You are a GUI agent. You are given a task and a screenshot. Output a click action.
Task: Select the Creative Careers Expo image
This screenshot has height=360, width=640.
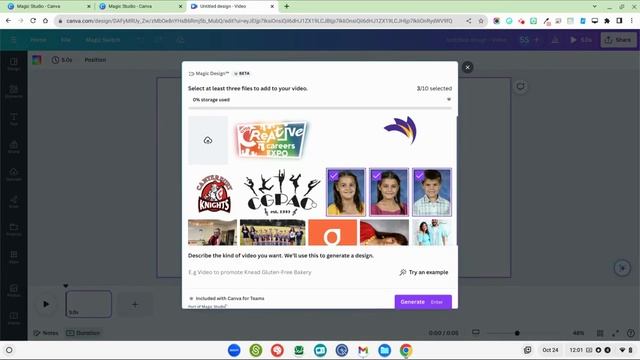[x=272, y=140]
